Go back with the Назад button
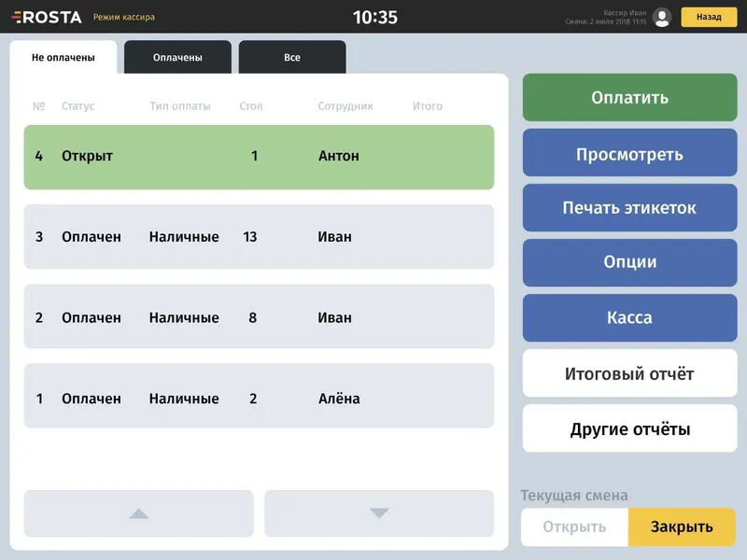 point(709,17)
